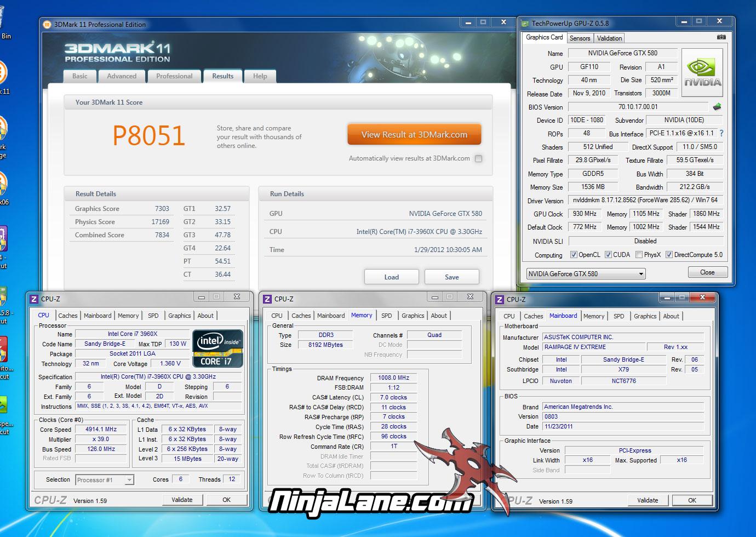This screenshot has height=537, width=756.
Task: Click the Bus Interface question mark icon
Action: click(721, 133)
